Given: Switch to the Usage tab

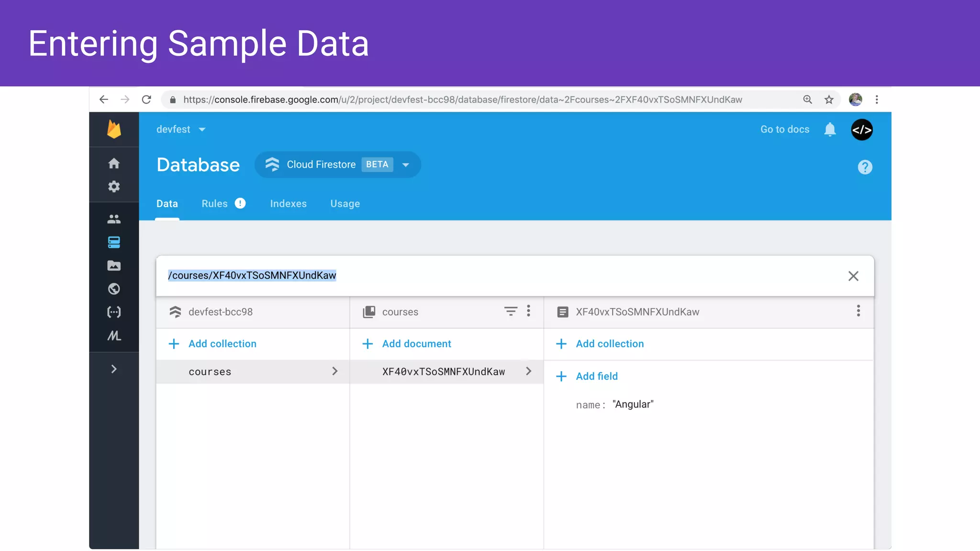Looking at the screenshot, I should click(x=345, y=204).
